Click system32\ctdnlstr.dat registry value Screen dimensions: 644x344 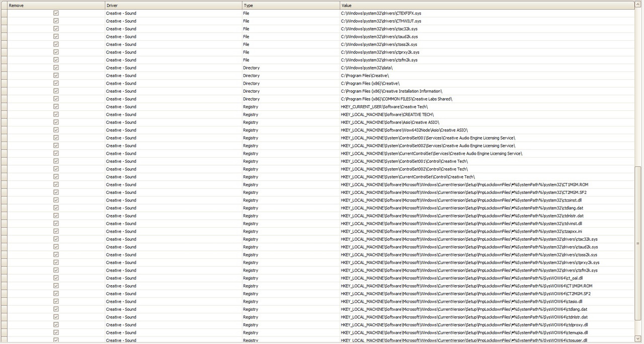[487, 216]
